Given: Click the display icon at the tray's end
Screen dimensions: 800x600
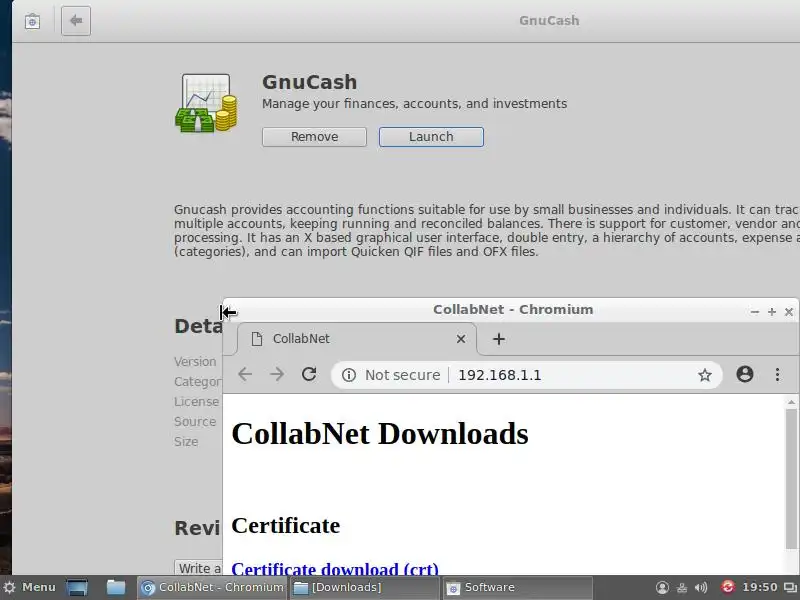Looking at the screenshot, I should pos(790,588).
